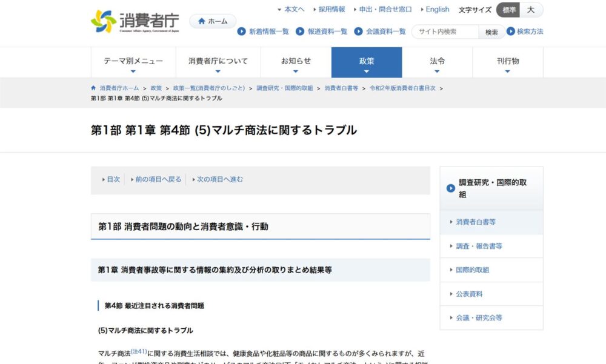Open 新着情報一覧 link
The width and height of the screenshot is (606, 364).
tap(269, 31)
